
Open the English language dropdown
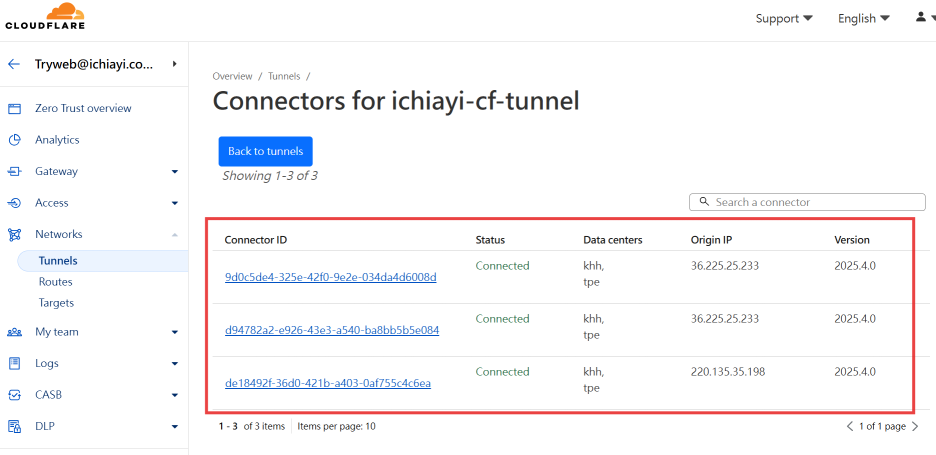864,19
